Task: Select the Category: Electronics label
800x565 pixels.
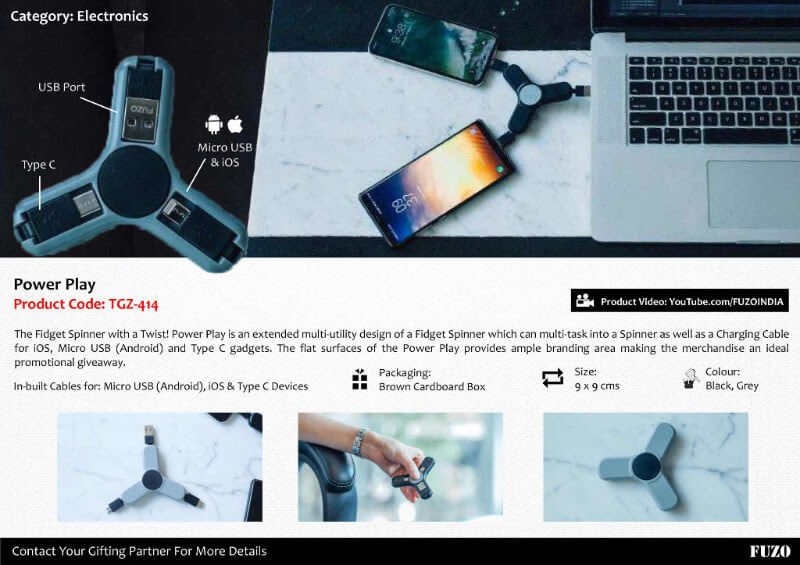Action: (x=79, y=16)
